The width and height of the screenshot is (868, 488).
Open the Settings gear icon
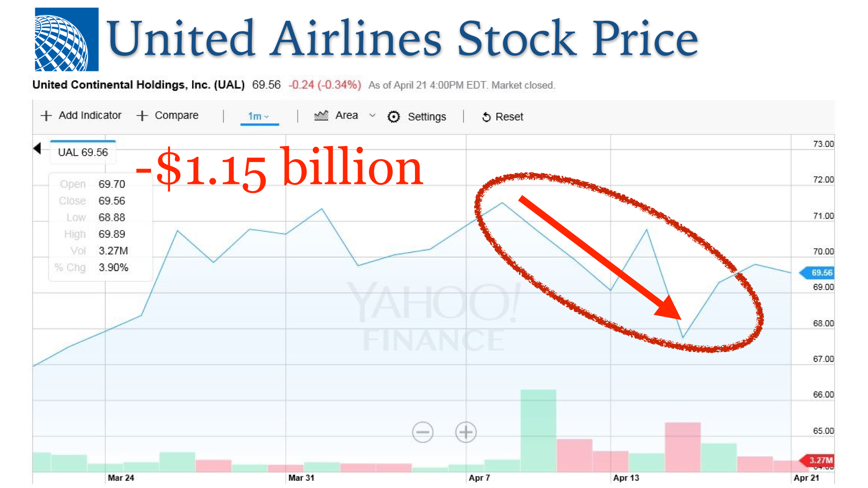pyautogui.click(x=394, y=117)
